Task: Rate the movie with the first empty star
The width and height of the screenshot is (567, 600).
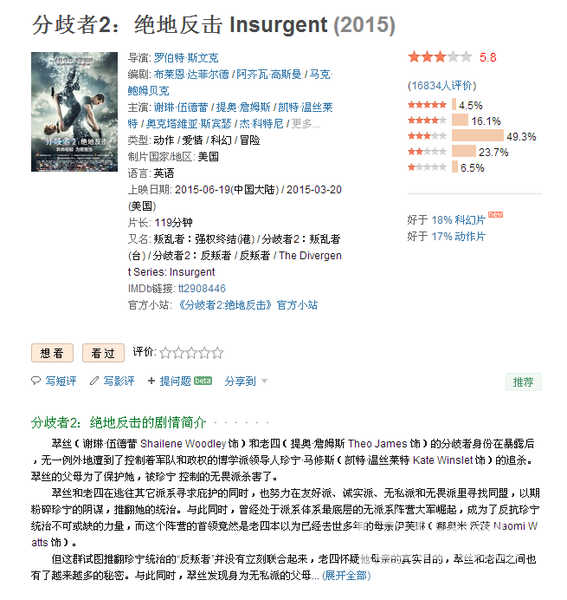Action: point(166,352)
